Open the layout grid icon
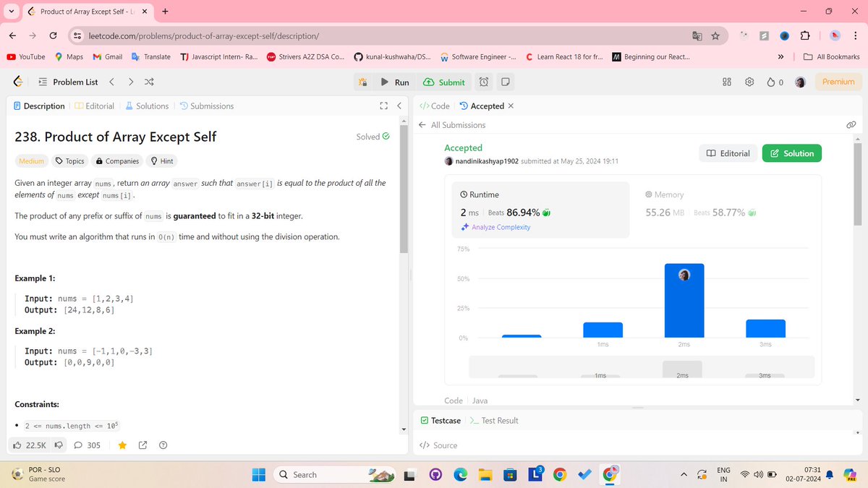Screen dimensions: 868x488 tap(728, 82)
